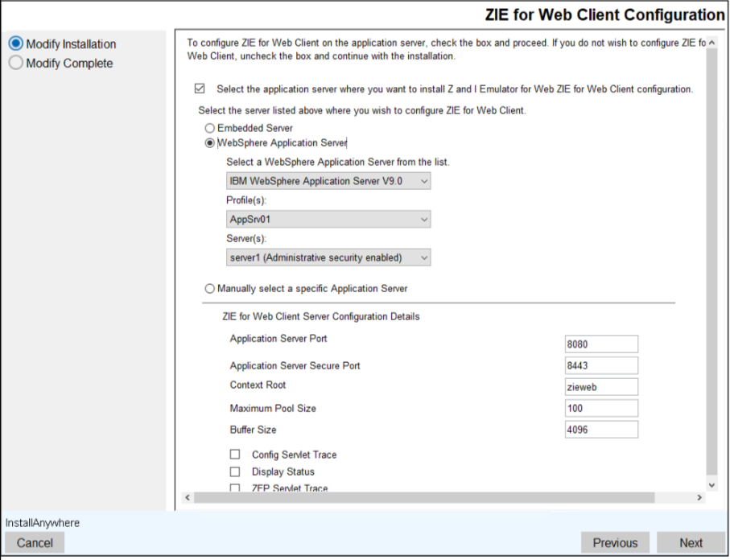Click the vertical scrollbar down arrow
The height and width of the screenshot is (560, 730).
[x=711, y=485]
